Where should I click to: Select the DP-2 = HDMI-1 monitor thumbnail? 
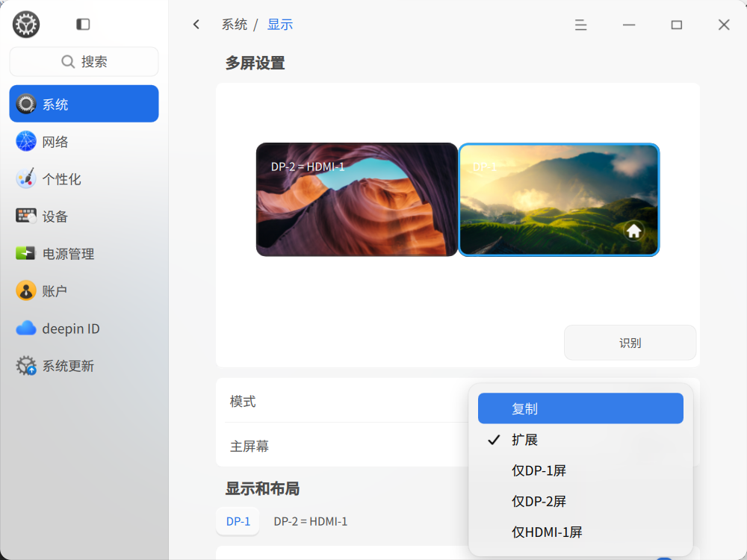coord(357,199)
